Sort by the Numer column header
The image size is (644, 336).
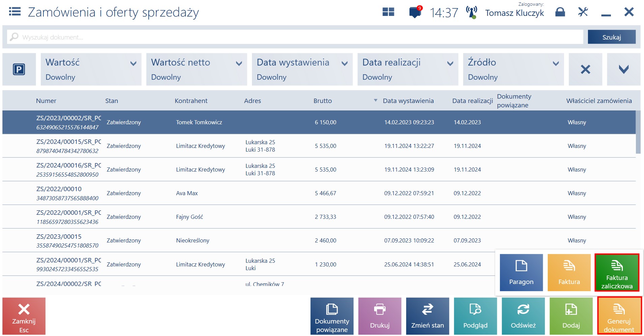[x=46, y=101]
